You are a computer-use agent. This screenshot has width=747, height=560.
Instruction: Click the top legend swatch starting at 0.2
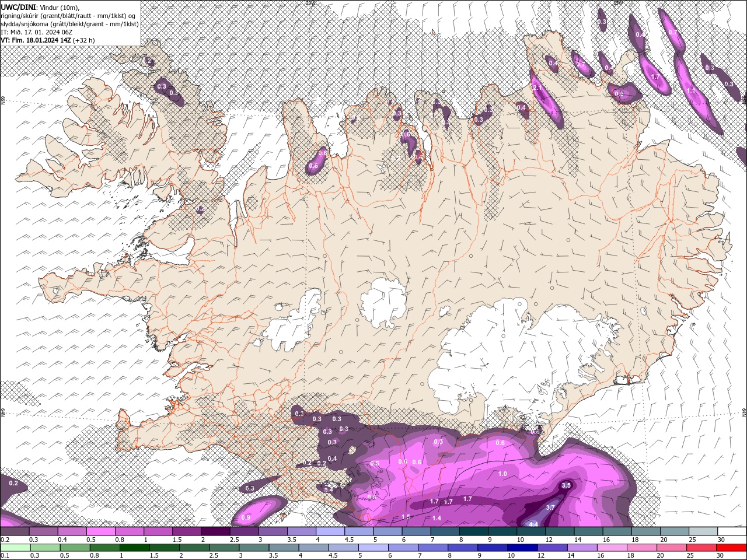point(15,531)
